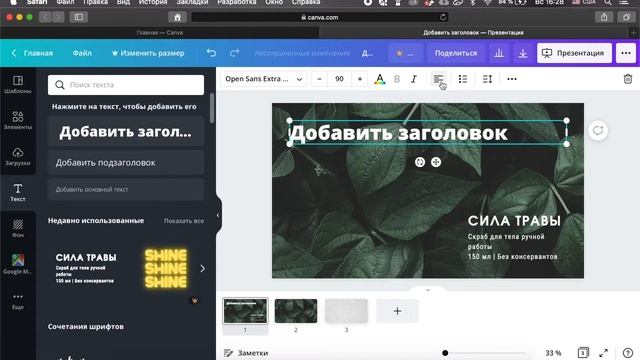
Task: Click the Показать все link
Action: [184, 221]
